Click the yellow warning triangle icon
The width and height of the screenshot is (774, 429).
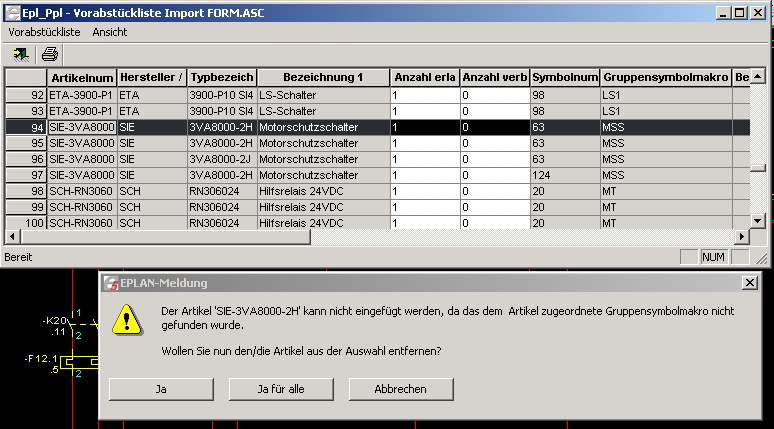[x=127, y=320]
